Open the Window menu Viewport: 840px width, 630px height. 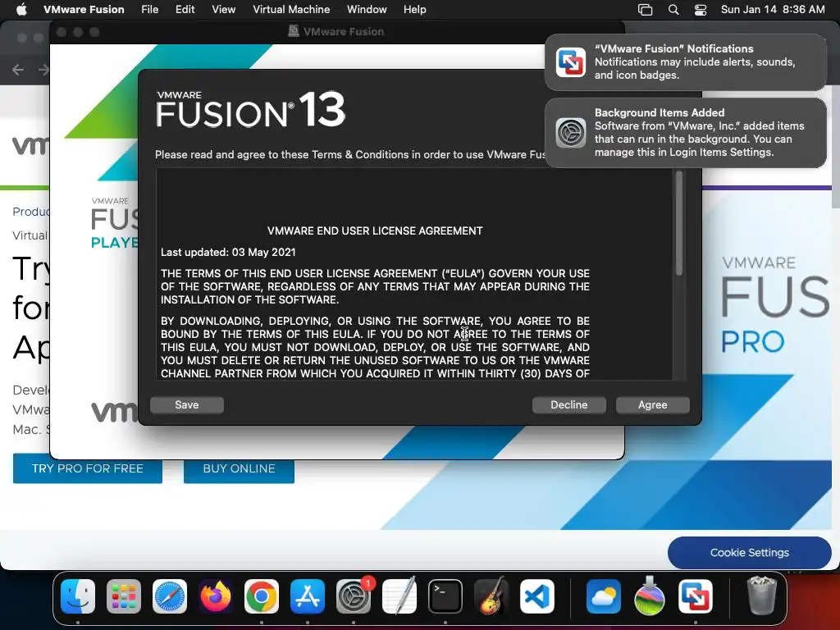pyautogui.click(x=367, y=9)
